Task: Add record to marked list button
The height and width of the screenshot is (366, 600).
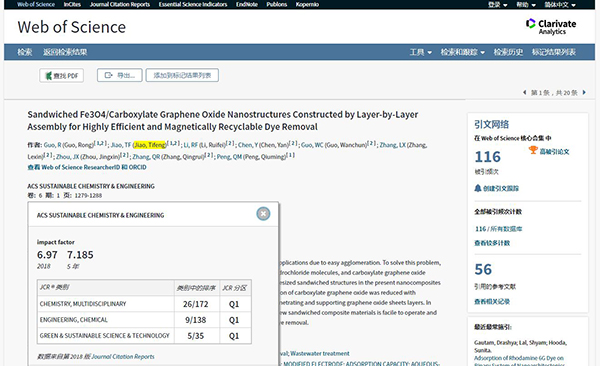Action: (182, 75)
